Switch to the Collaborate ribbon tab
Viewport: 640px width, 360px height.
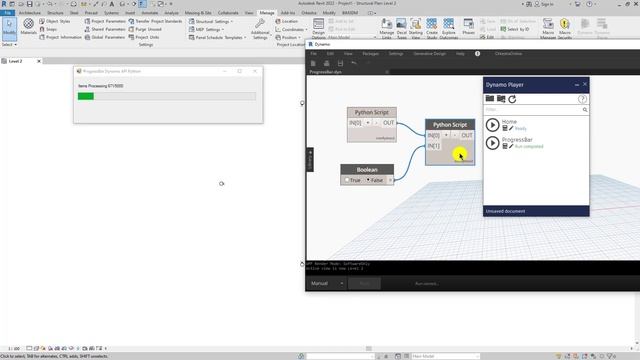coord(228,13)
